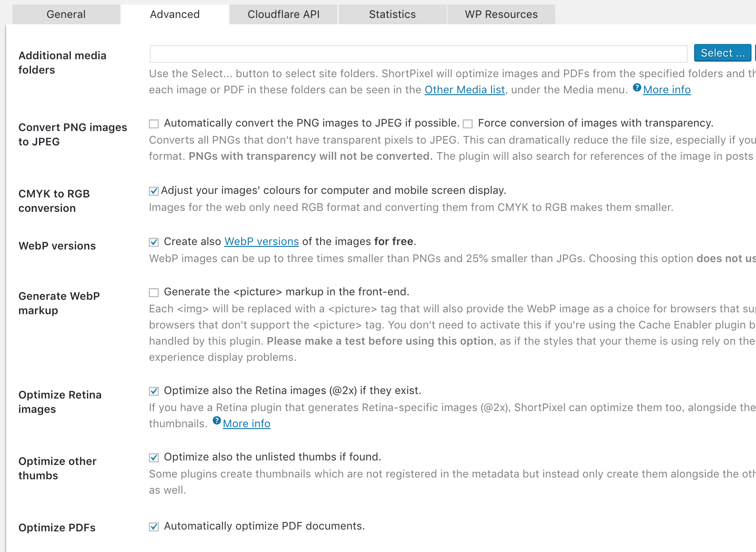Viewport: 756px width, 552px height.
Task: Click help icon beside Retina More info
Action: coord(217,421)
